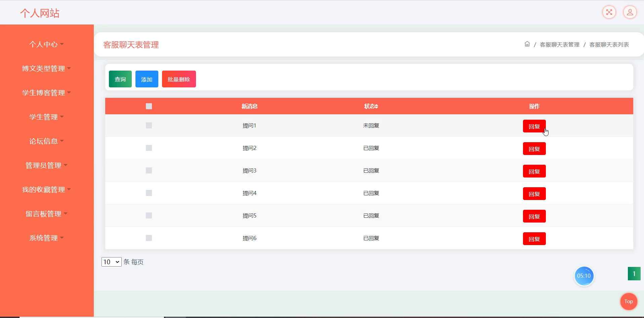Click the 已回复 status in row 提问6
This screenshot has width=644, height=318.
[x=371, y=238]
